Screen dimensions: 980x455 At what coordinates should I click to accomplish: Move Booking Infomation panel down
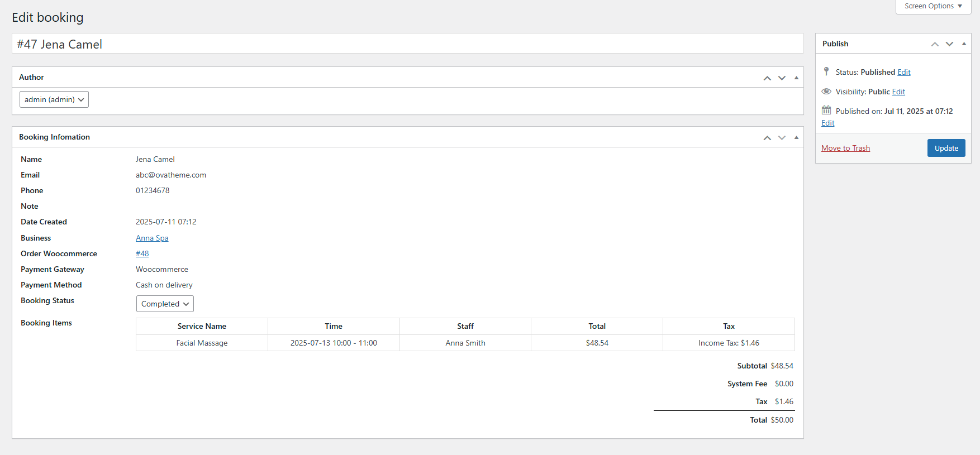[x=782, y=138]
